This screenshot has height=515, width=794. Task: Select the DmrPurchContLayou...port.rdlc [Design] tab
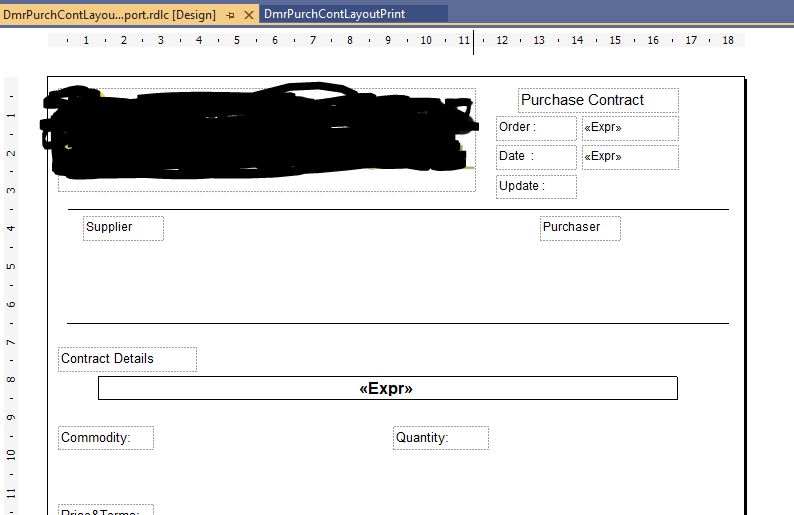pos(109,15)
